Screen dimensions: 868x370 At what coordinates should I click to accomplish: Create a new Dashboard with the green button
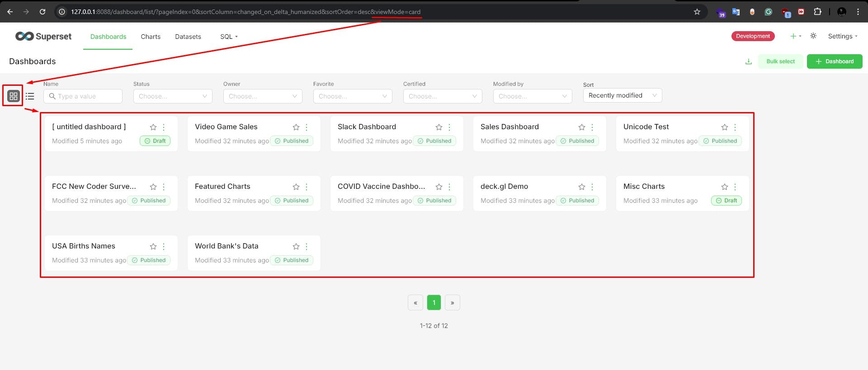[x=835, y=61]
